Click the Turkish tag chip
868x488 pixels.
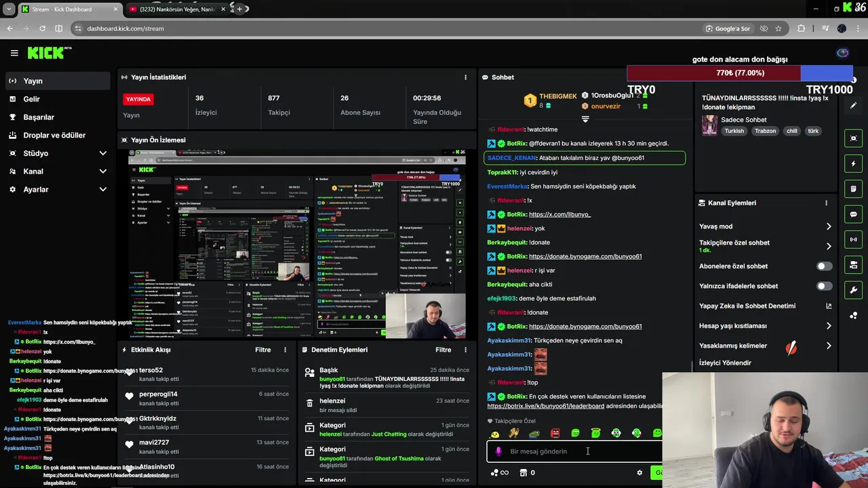tap(734, 131)
